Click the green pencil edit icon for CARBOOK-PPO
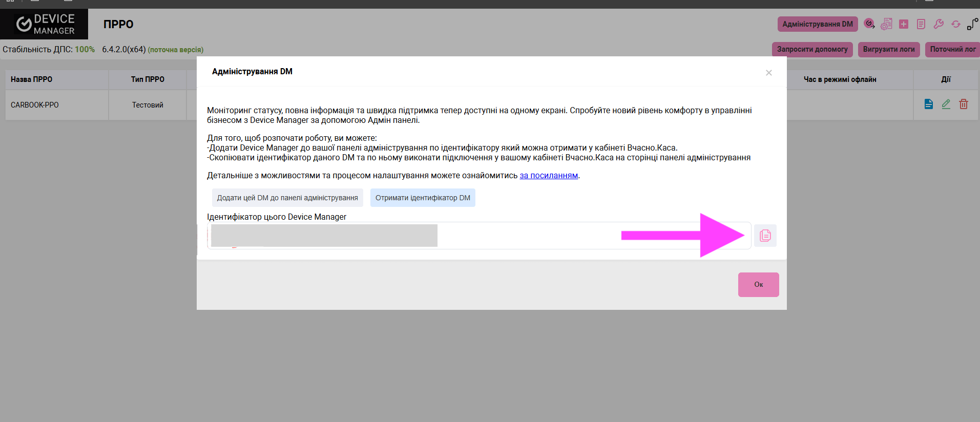This screenshot has height=422, width=980. coord(946,104)
